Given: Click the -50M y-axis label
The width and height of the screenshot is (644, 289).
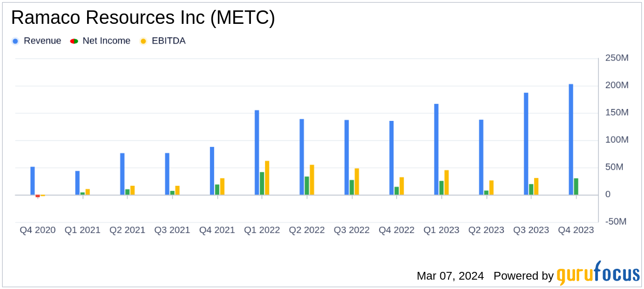Looking at the screenshot, I should (x=616, y=222).
